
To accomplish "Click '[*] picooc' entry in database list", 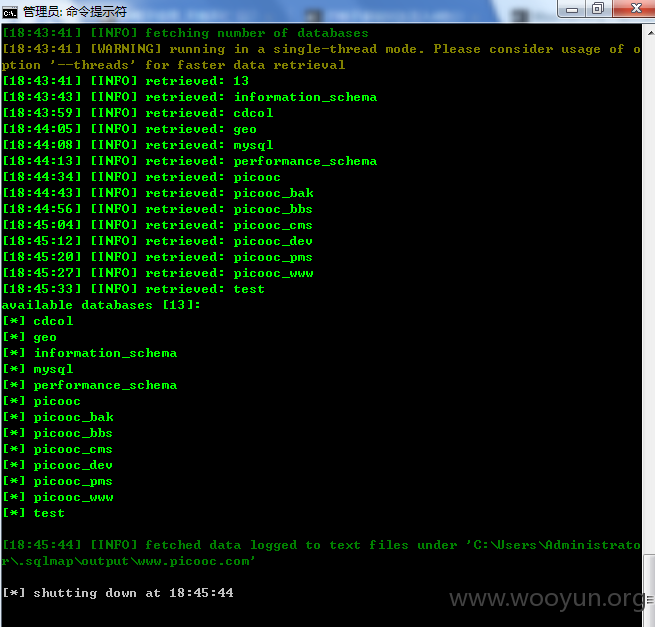I will point(41,401).
